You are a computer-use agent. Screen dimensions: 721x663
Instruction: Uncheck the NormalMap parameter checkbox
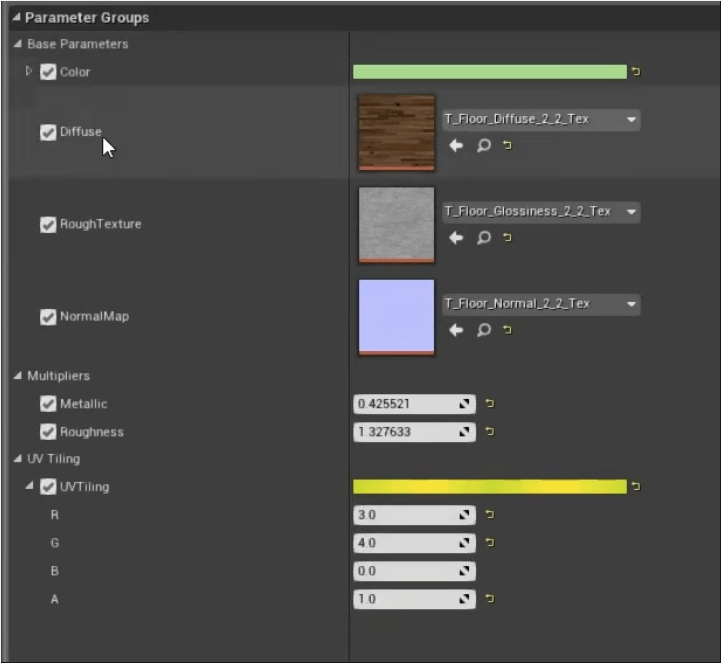(x=48, y=317)
